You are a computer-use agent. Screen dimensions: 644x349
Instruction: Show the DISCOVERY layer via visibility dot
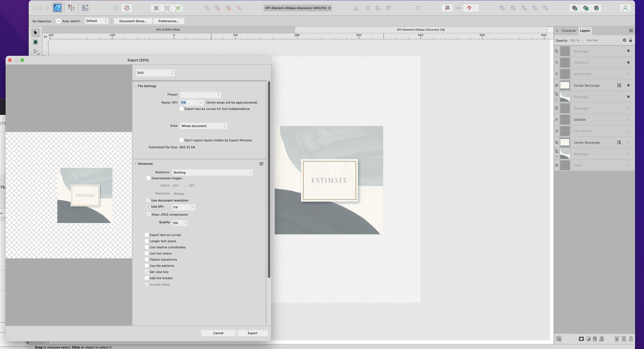coord(628,74)
